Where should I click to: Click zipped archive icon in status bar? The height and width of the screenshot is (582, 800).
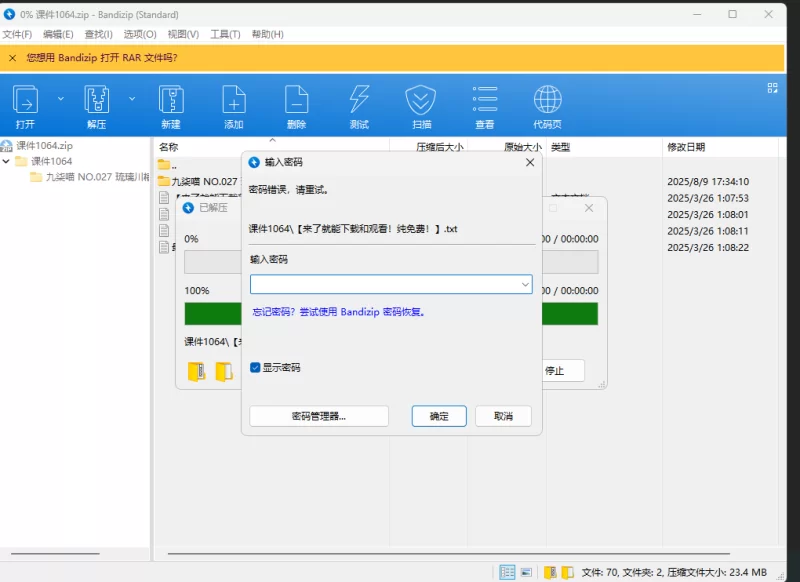pos(550,572)
